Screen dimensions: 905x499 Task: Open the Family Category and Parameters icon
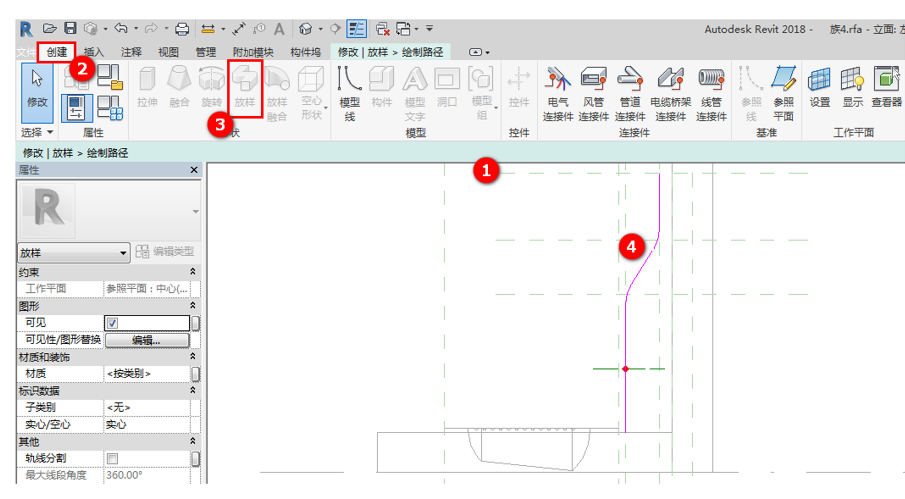pyautogui.click(x=110, y=78)
